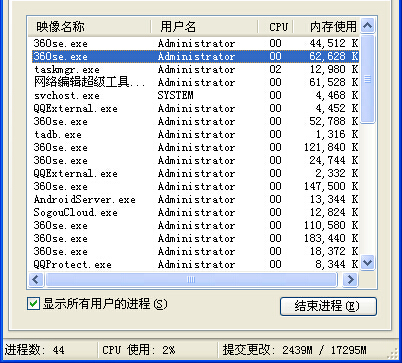Click the scroll up arrow of process list
This screenshot has width=402, height=363.
[368, 25]
